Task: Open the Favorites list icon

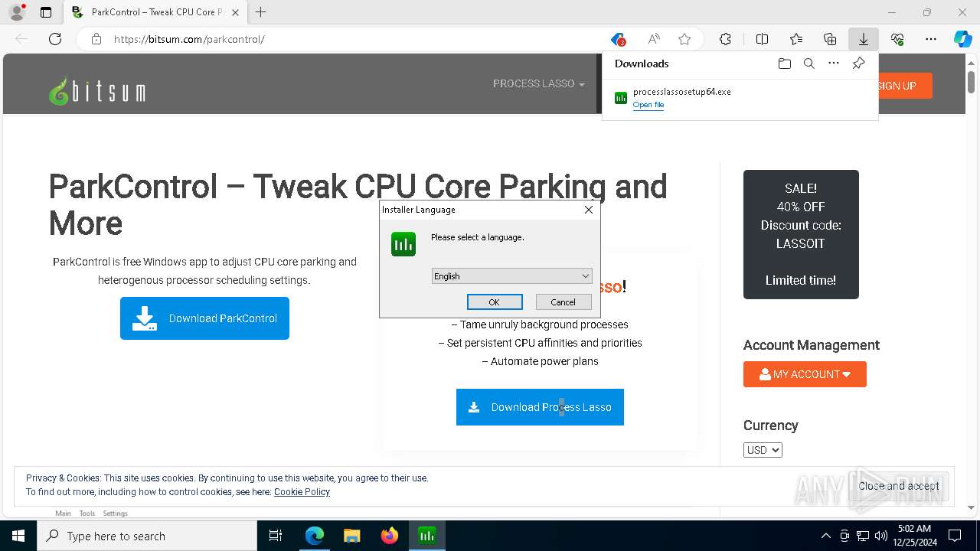Action: pos(796,39)
